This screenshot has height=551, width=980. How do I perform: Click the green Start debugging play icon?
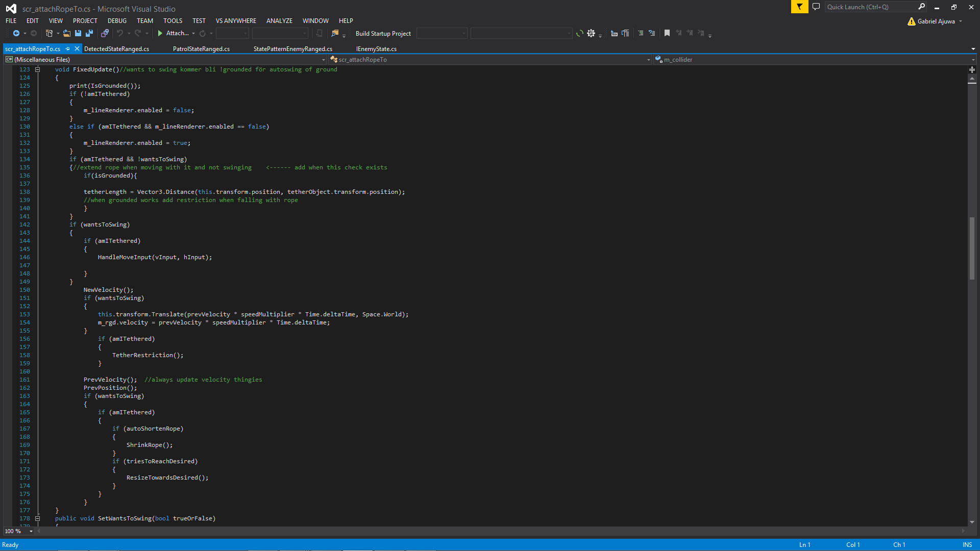pos(160,33)
